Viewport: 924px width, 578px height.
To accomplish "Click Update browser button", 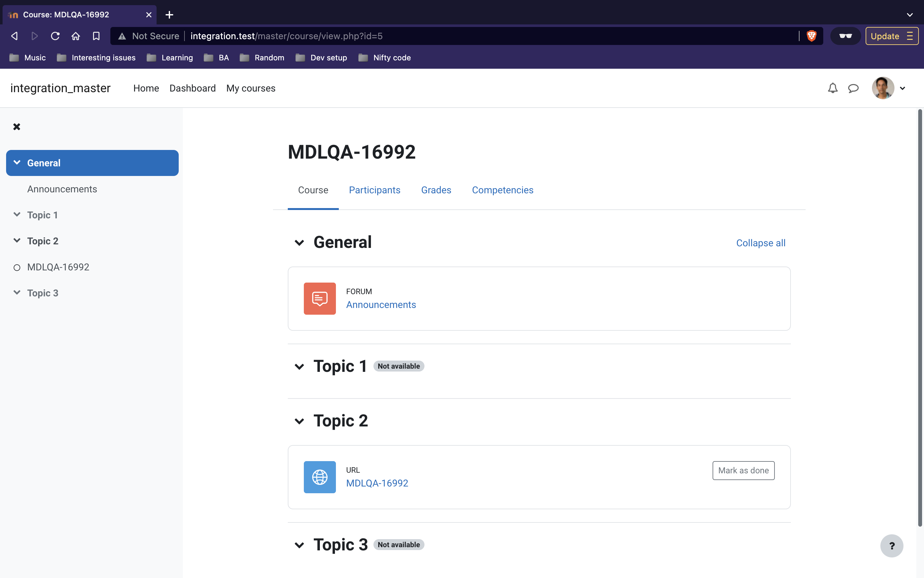I will click(x=892, y=36).
